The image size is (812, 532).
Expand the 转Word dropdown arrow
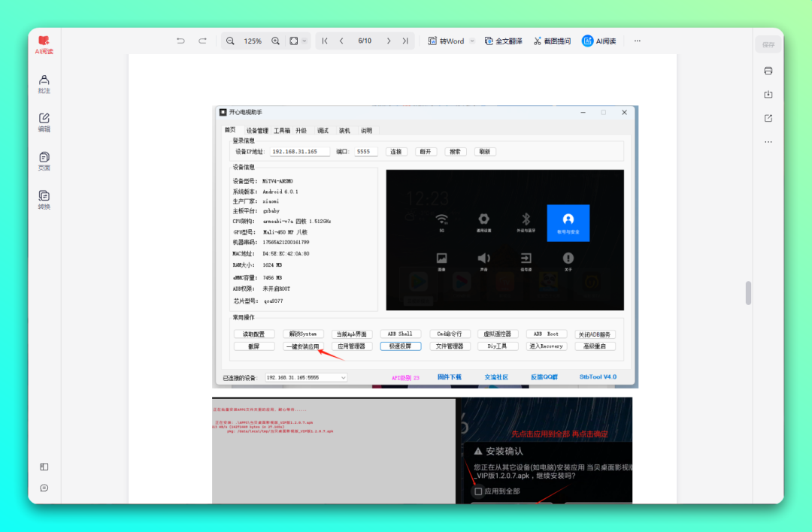tap(472, 41)
